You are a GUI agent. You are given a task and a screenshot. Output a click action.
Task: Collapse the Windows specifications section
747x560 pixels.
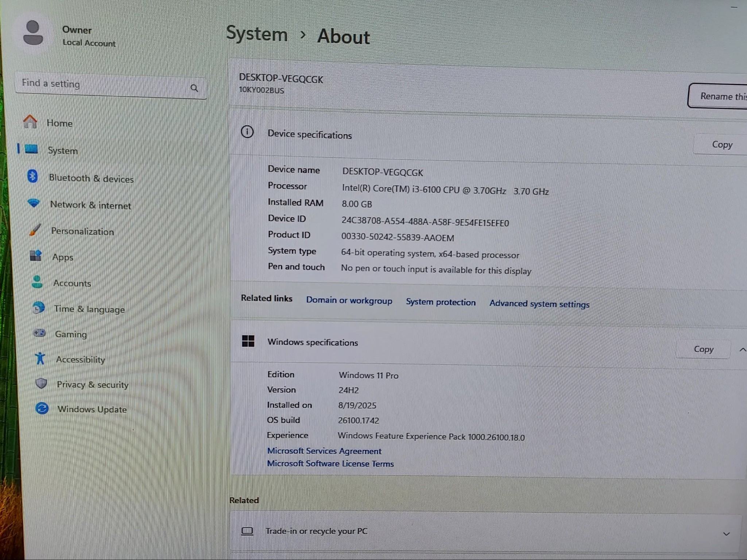click(x=742, y=350)
